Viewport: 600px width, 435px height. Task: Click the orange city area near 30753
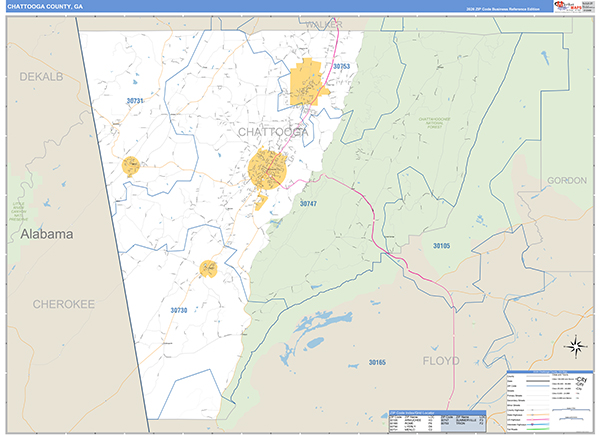point(307,81)
